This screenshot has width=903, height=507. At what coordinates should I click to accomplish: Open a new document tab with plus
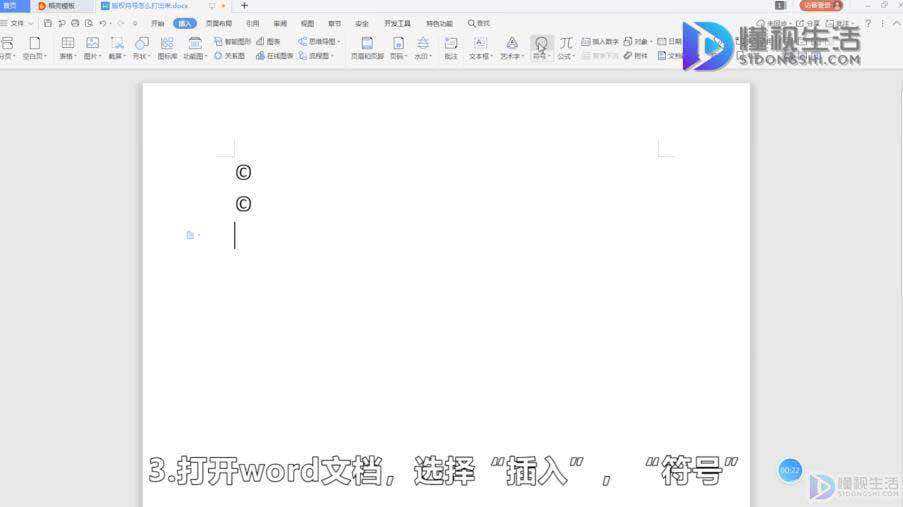[244, 6]
